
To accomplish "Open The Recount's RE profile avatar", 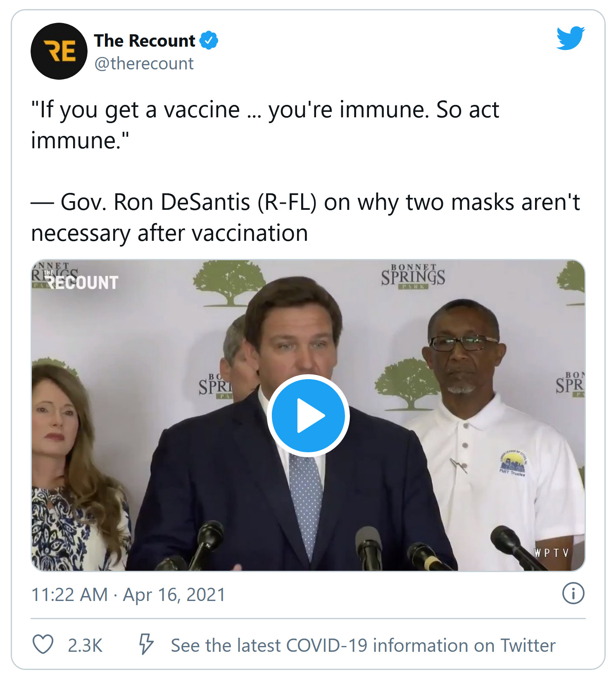I will [x=59, y=51].
